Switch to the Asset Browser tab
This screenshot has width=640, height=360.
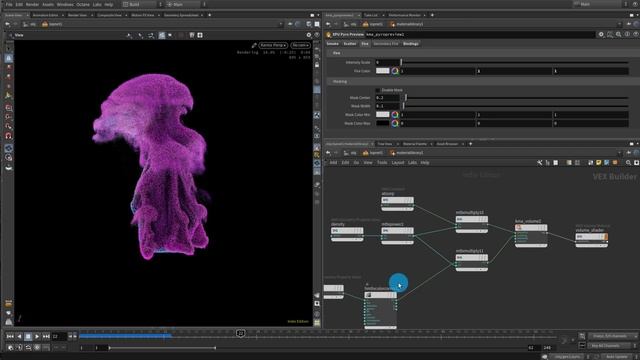(447, 144)
